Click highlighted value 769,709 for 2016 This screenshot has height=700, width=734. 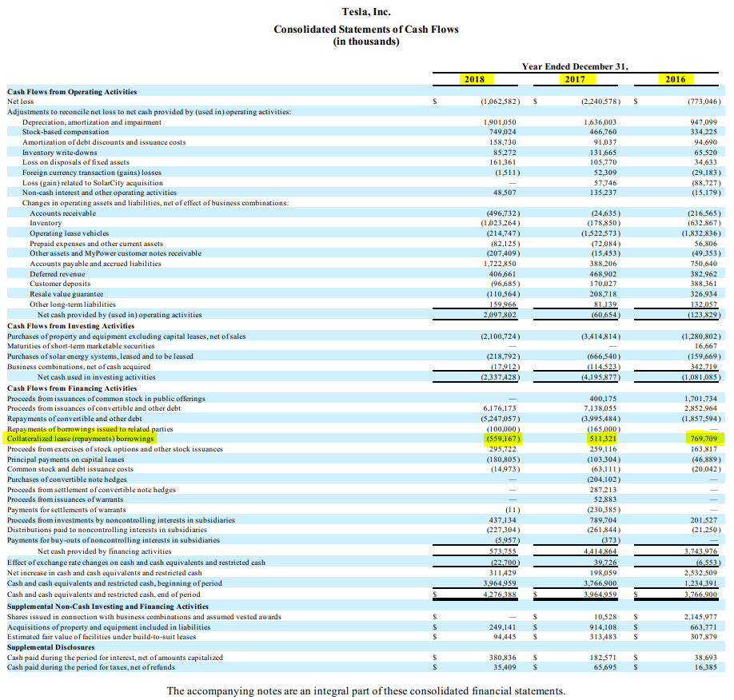702,439
